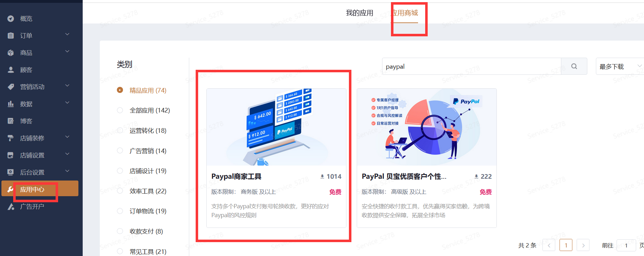644x256 pixels.
Task: Click the 营销活动 tag icon
Action: coord(11,87)
